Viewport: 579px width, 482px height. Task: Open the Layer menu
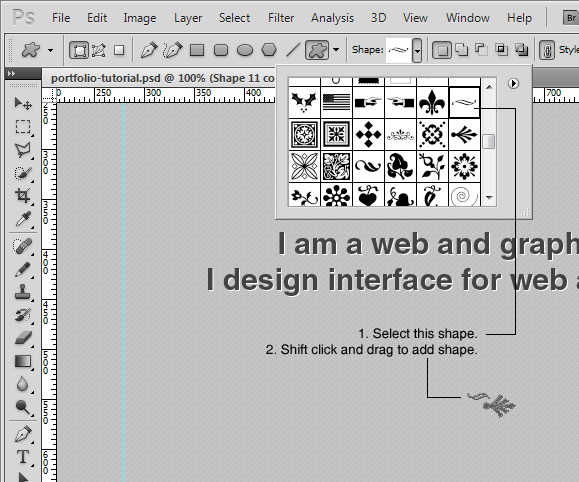(x=188, y=17)
